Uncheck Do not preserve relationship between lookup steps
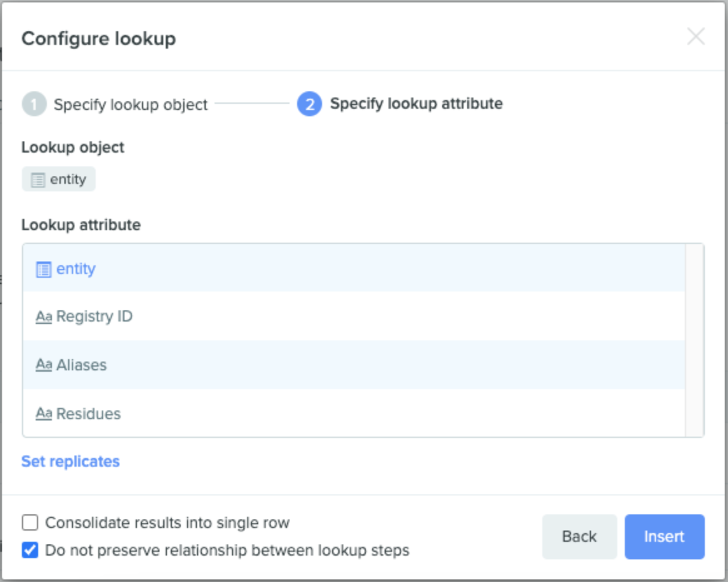Viewport: 728px width, 582px height. tap(30, 551)
